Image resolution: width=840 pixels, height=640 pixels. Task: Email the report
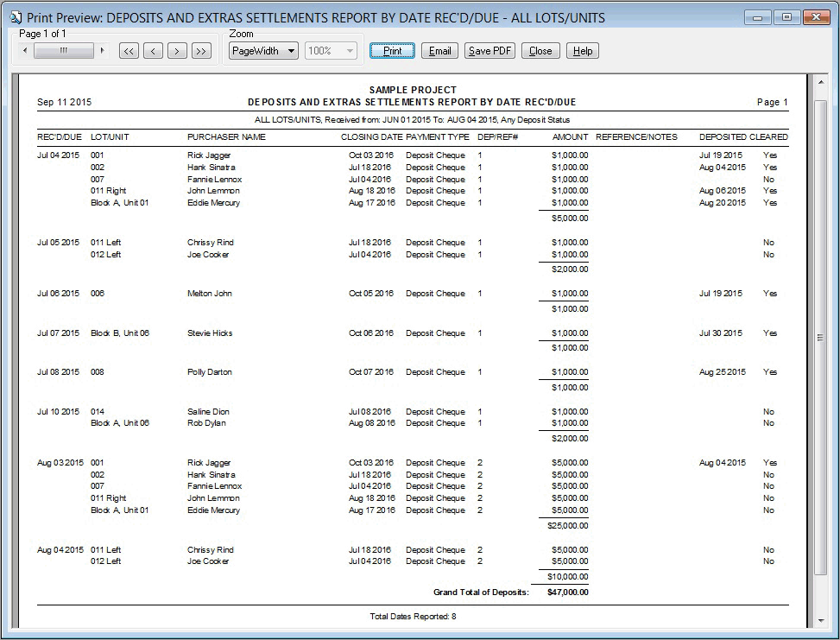pyautogui.click(x=439, y=50)
